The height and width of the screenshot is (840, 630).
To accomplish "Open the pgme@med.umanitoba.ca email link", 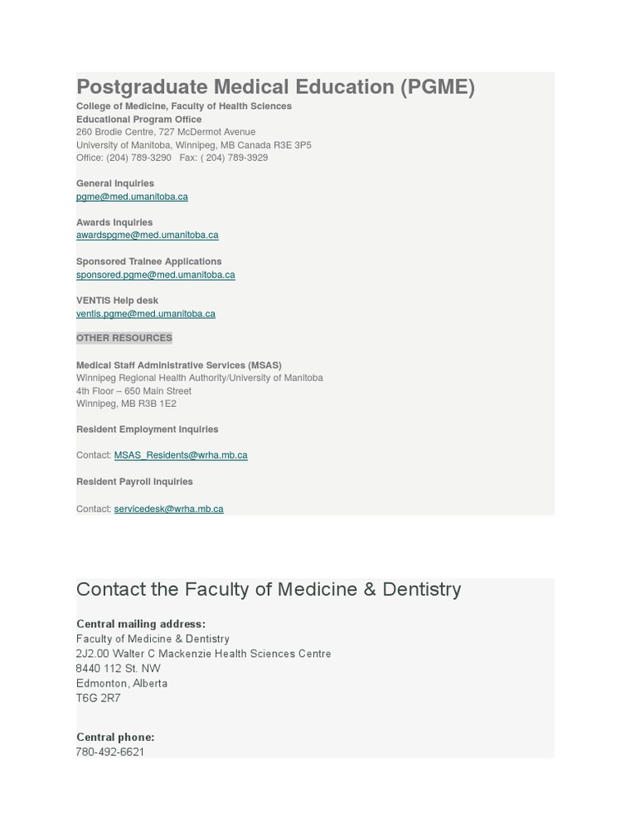I will [132, 197].
